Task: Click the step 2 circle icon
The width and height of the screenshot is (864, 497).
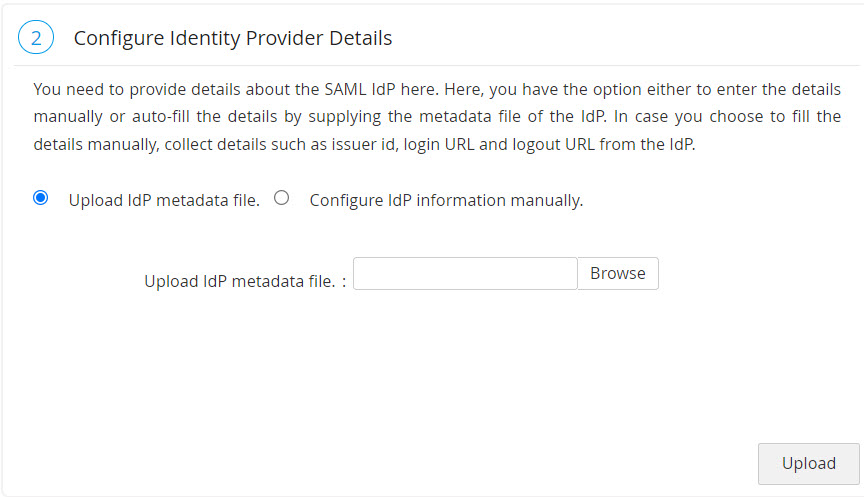Action: pyautogui.click(x=35, y=39)
